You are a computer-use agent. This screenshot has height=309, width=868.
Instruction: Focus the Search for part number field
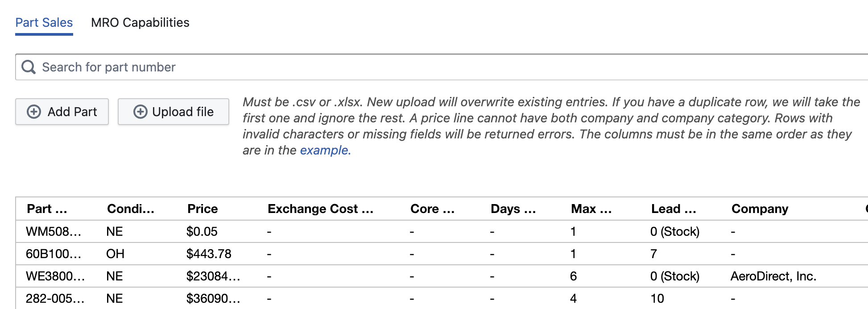click(442, 67)
